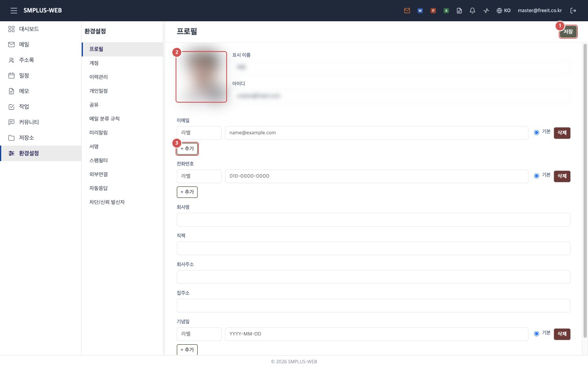Image resolution: width=588 pixels, height=368 pixels.
Task: Click master@freeit.co.kr account label
Action: coord(540,11)
